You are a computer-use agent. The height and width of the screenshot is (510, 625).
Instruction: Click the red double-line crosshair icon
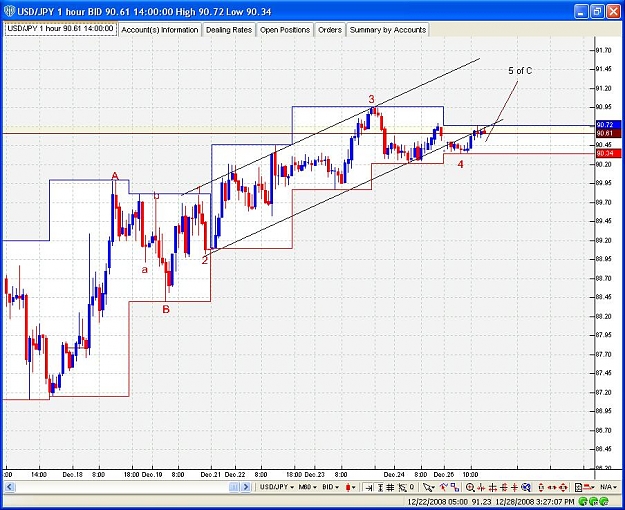point(503,487)
